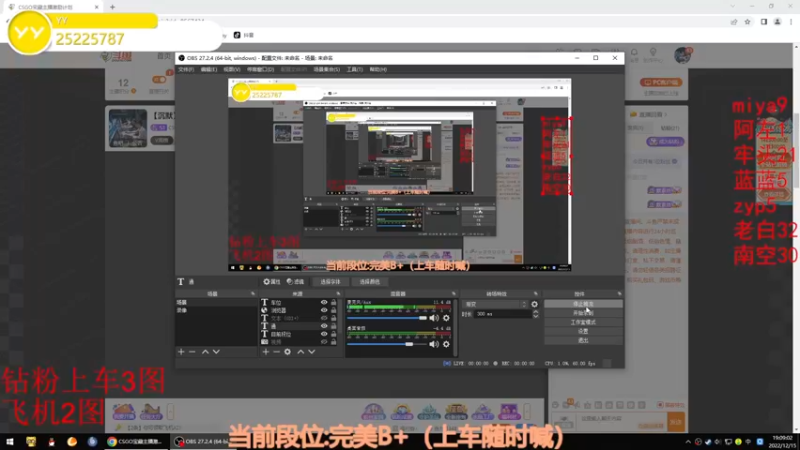The width and height of the screenshot is (800, 450).
Task: Open the 桌面音频 mixer gear settings
Action: pos(446,344)
